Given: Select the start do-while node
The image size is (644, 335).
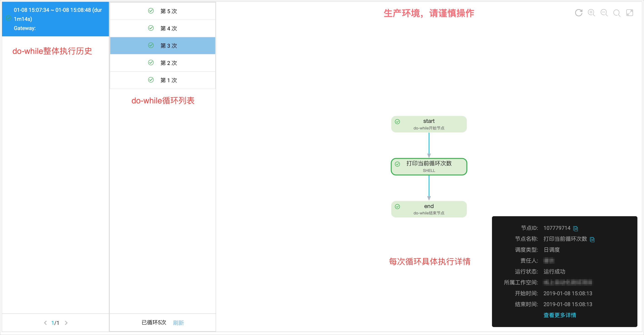Looking at the screenshot, I should point(429,124).
